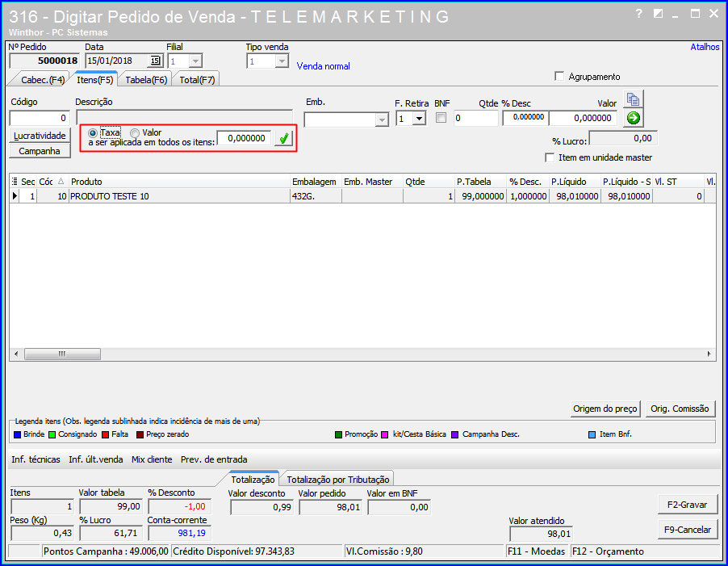Save order with F2-Gravar button
The image size is (728, 566).
click(687, 505)
